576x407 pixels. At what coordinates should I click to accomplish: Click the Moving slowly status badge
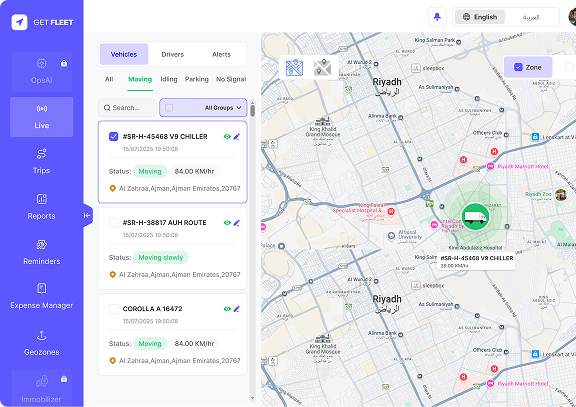[161, 257]
